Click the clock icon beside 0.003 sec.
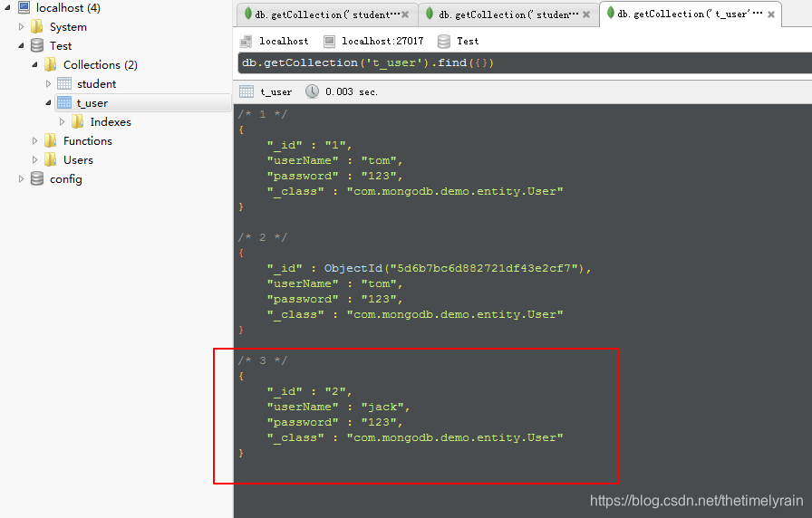This screenshot has width=812, height=518. pyautogui.click(x=312, y=91)
